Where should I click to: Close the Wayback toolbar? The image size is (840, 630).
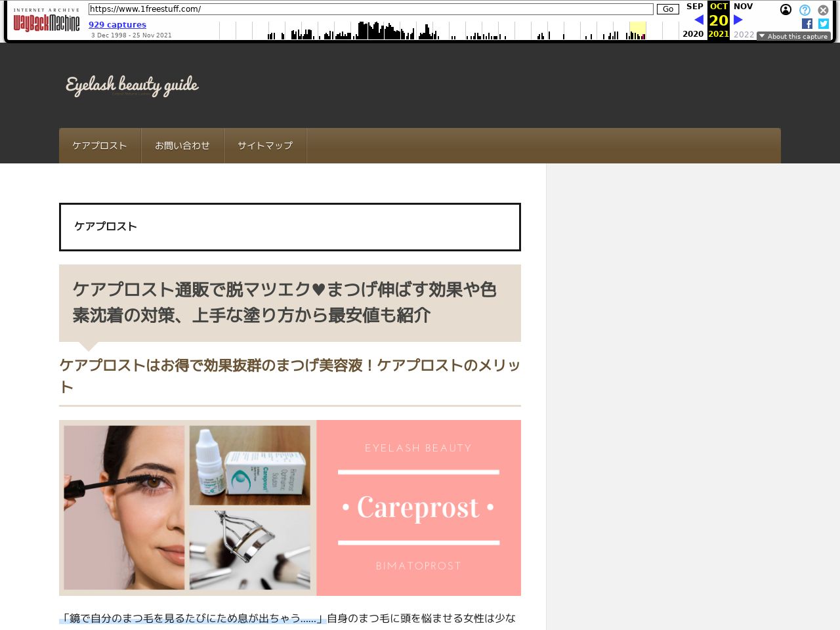(x=823, y=10)
